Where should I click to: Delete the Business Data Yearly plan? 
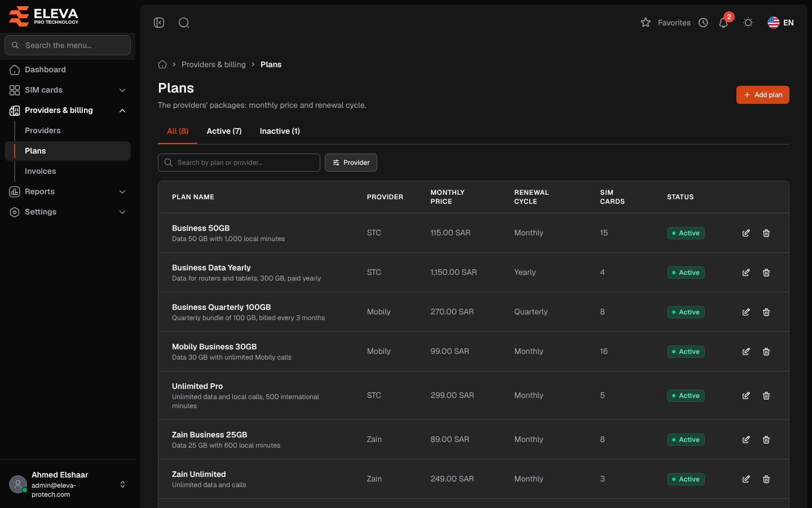pyautogui.click(x=766, y=273)
